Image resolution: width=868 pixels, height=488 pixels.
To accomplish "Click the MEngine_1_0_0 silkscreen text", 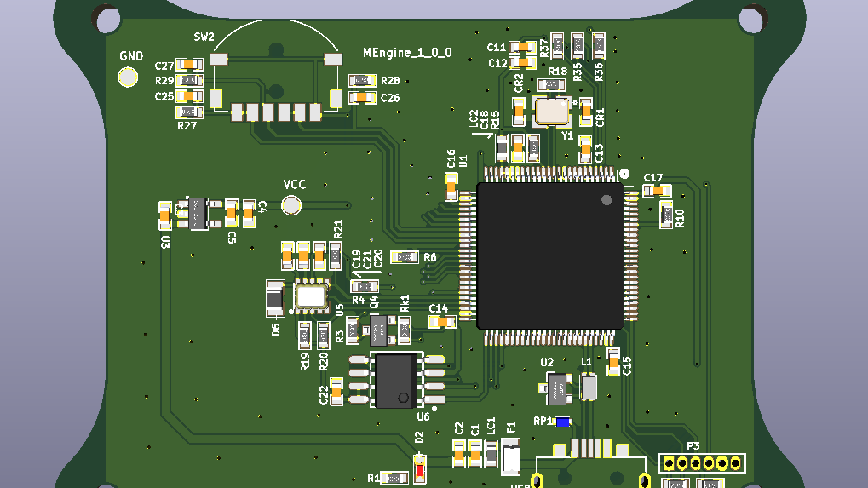I will [407, 53].
